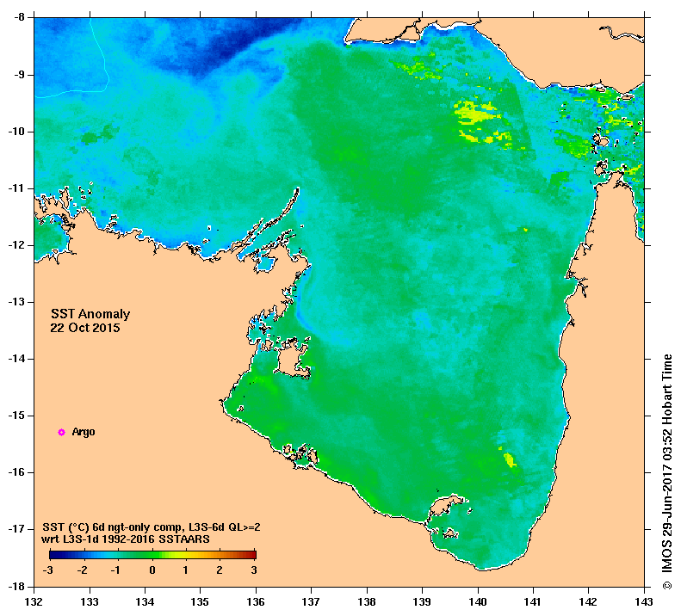Click the '-1' colorbar label
This screenshot has height=616, width=681.
point(115,570)
